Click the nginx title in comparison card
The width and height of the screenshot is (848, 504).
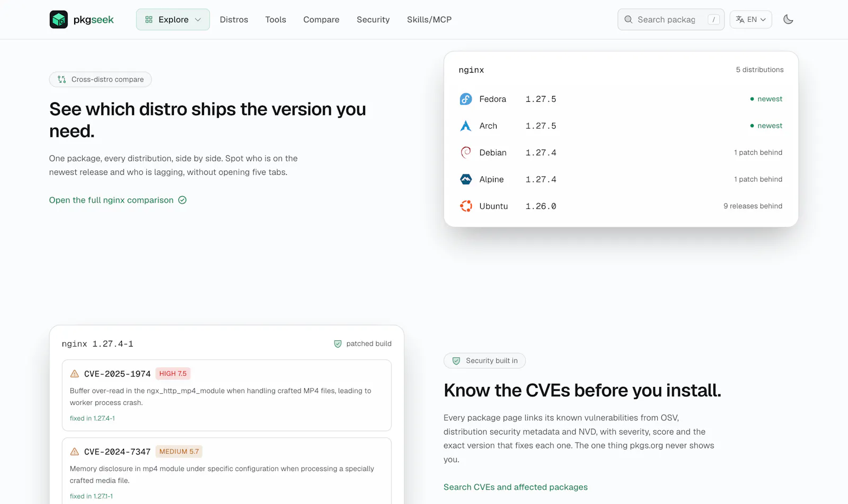click(471, 70)
